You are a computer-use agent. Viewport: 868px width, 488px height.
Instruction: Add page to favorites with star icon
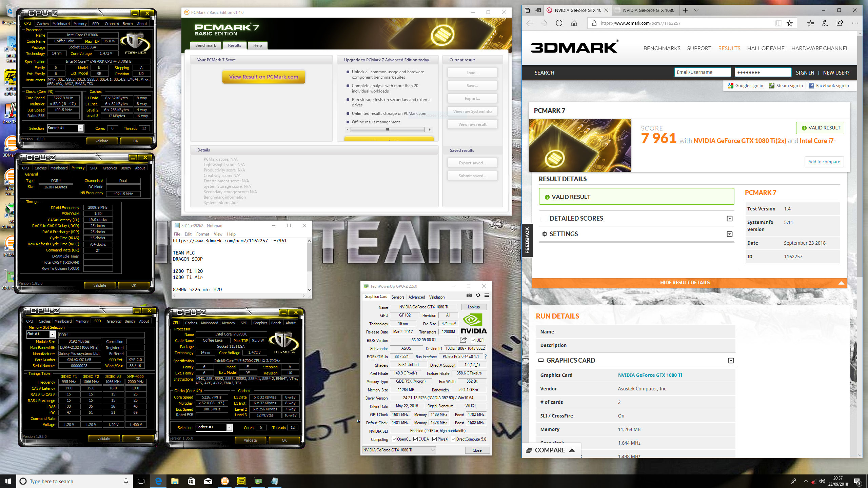coord(790,23)
